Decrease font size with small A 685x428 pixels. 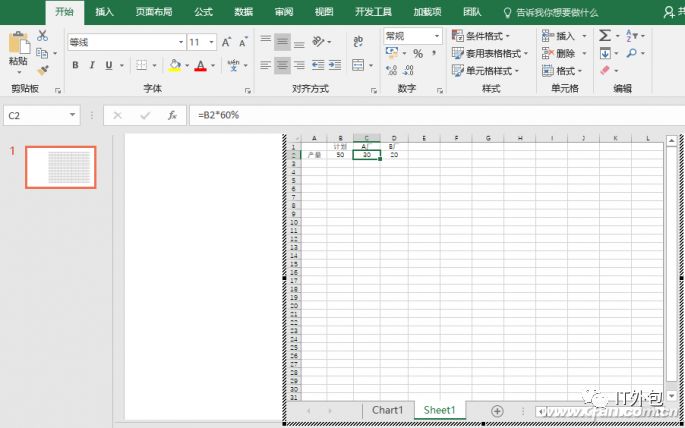[243, 42]
